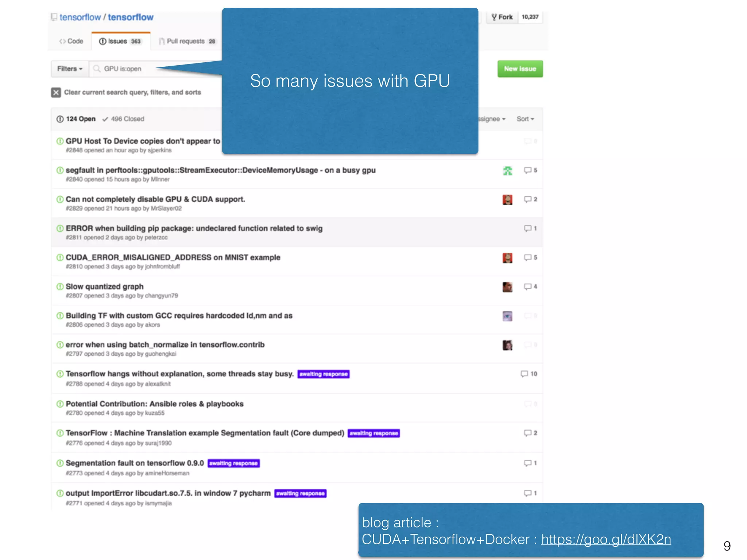Click awaiting response label on libcudart ImportError issue

300,493
